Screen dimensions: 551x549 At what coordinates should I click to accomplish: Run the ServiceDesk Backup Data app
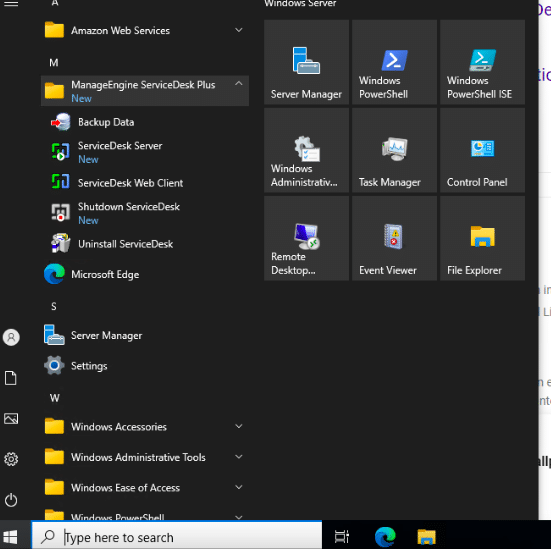tap(145, 122)
